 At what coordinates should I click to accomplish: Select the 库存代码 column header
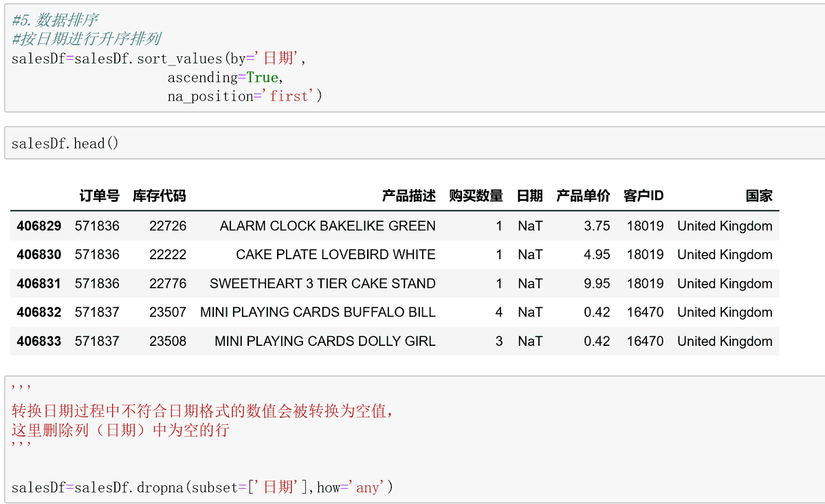159,196
